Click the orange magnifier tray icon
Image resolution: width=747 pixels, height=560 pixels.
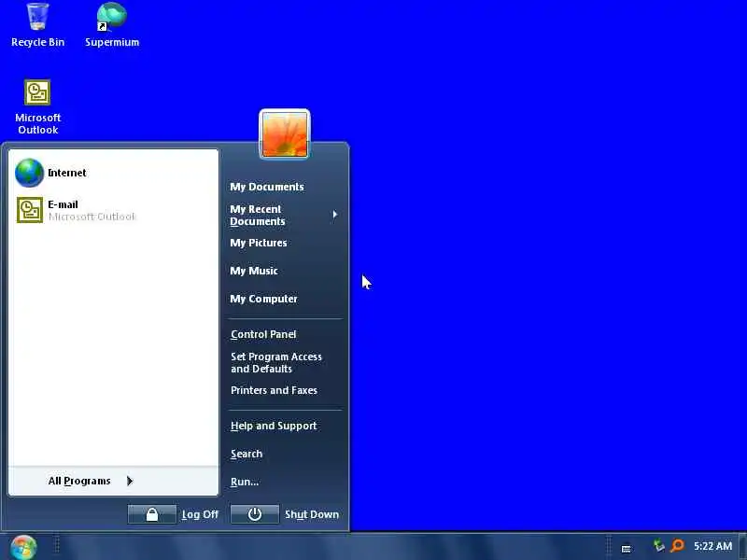pos(677,546)
